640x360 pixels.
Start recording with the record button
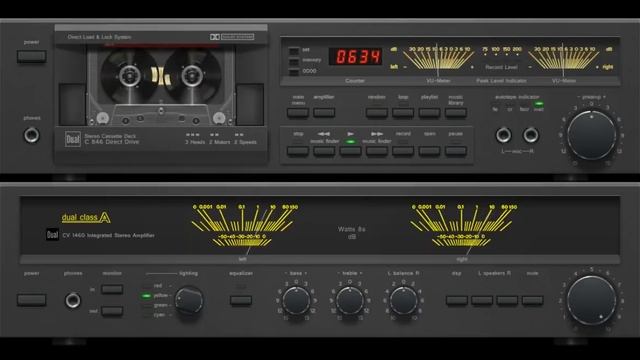403,151
